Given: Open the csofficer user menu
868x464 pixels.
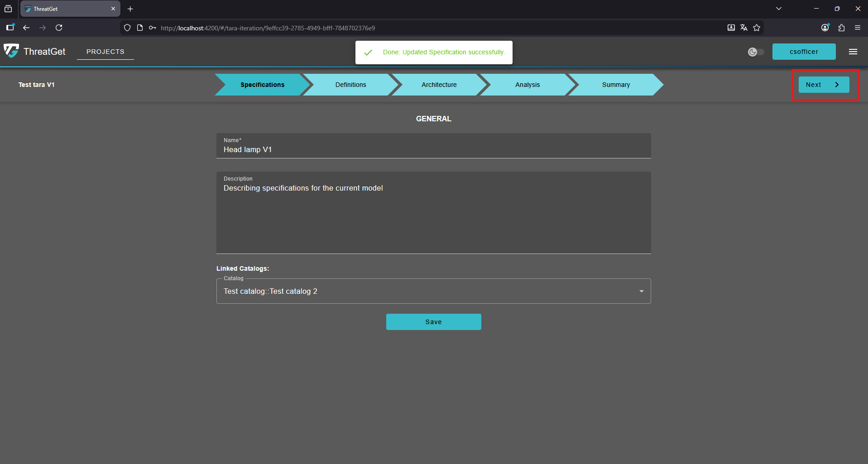Looking at the screenshot, I should pyautogui.click(x=804, y=52).
